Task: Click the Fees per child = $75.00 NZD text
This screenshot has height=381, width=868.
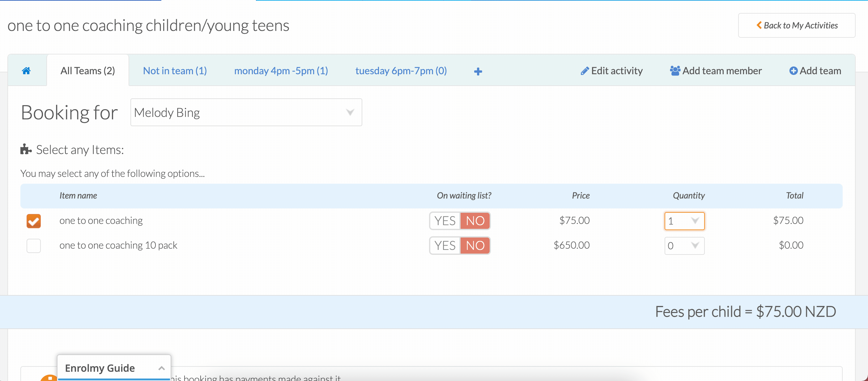Action: tap(745, 311)
